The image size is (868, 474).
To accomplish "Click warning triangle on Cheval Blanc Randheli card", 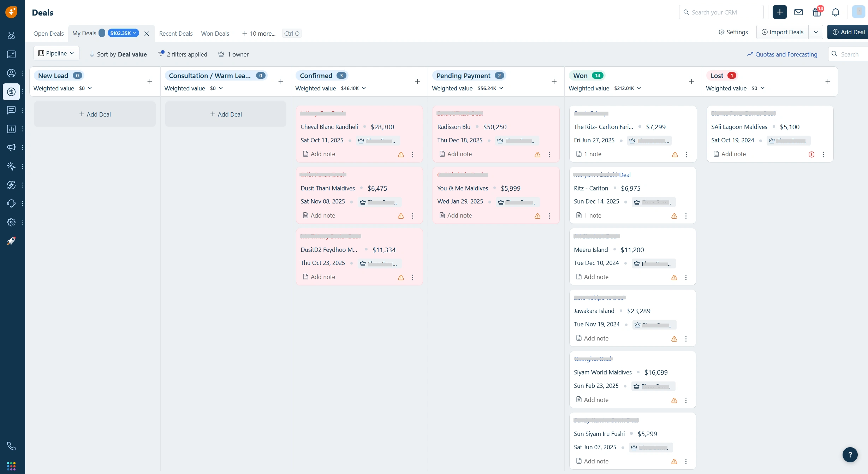I will point(401,154).
